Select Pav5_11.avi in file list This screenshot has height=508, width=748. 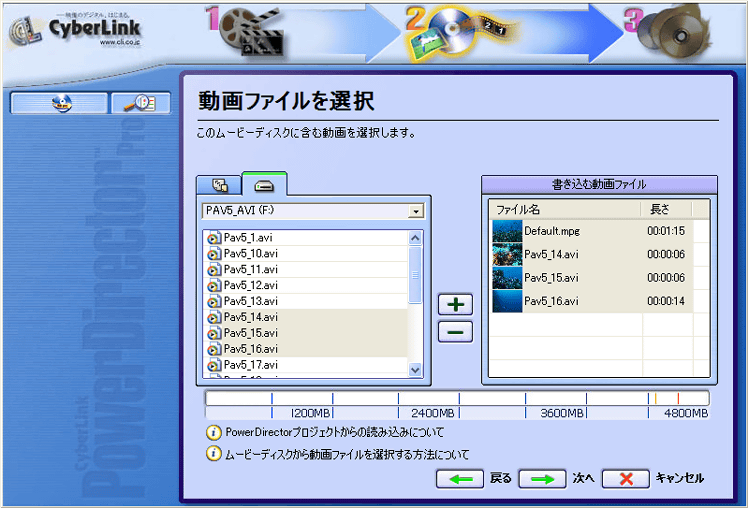click(305, 270)
